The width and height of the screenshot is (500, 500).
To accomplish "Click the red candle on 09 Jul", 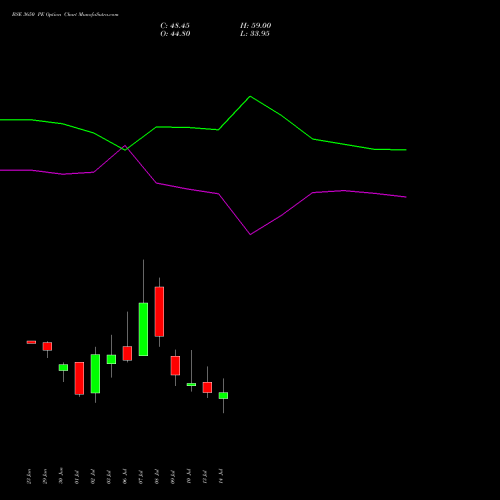I will point(175,366).
